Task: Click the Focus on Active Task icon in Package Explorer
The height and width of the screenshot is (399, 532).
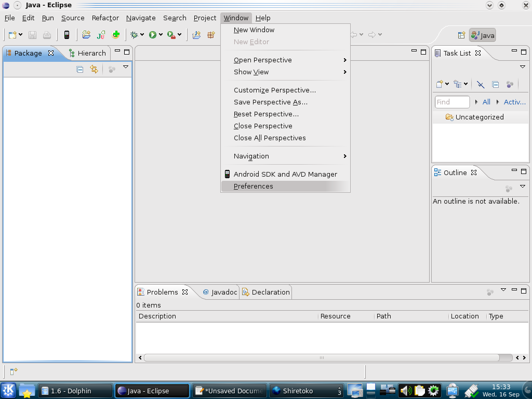Action: pyautogui.click(x=112, y=69)
